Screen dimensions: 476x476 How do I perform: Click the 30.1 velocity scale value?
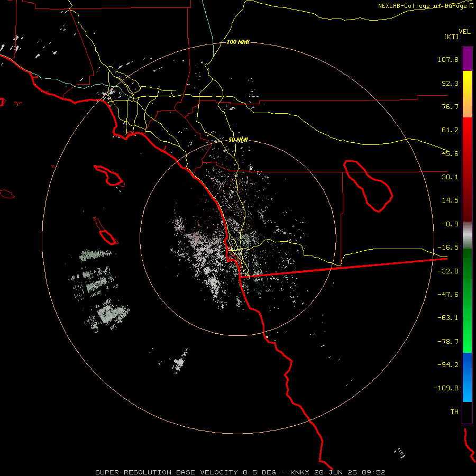pos(450,177)
